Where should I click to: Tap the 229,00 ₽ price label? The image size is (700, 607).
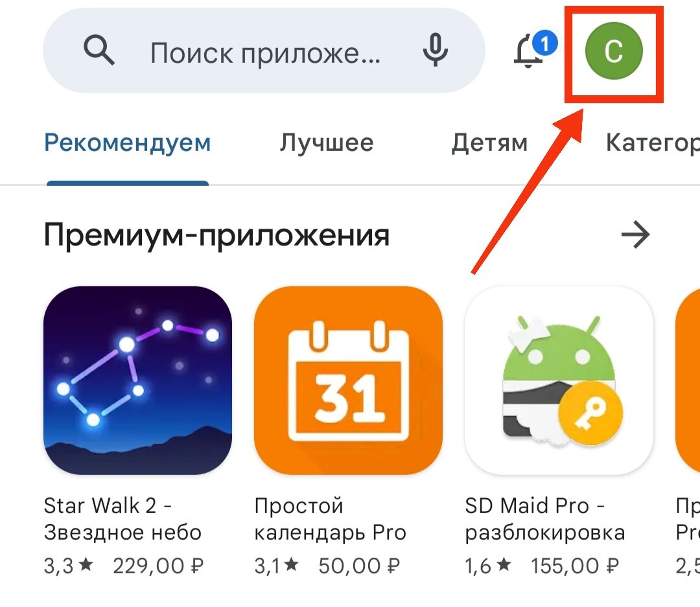(158, 566)
